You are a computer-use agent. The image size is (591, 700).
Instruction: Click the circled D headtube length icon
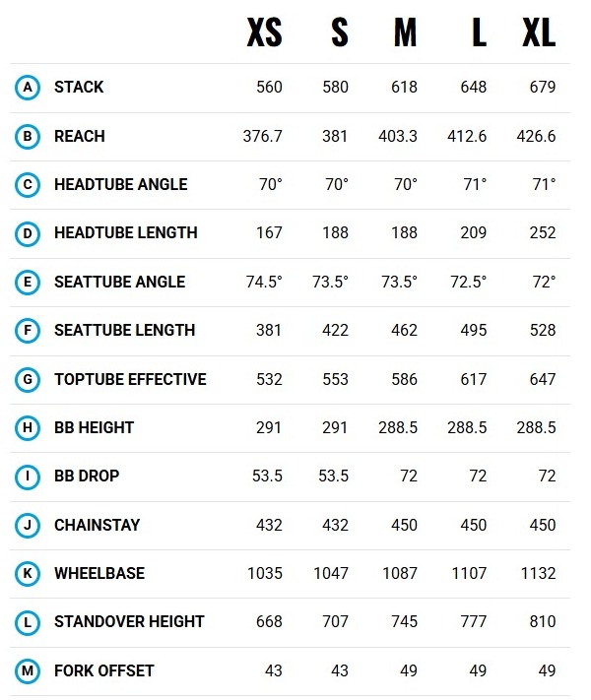[28, 233]
